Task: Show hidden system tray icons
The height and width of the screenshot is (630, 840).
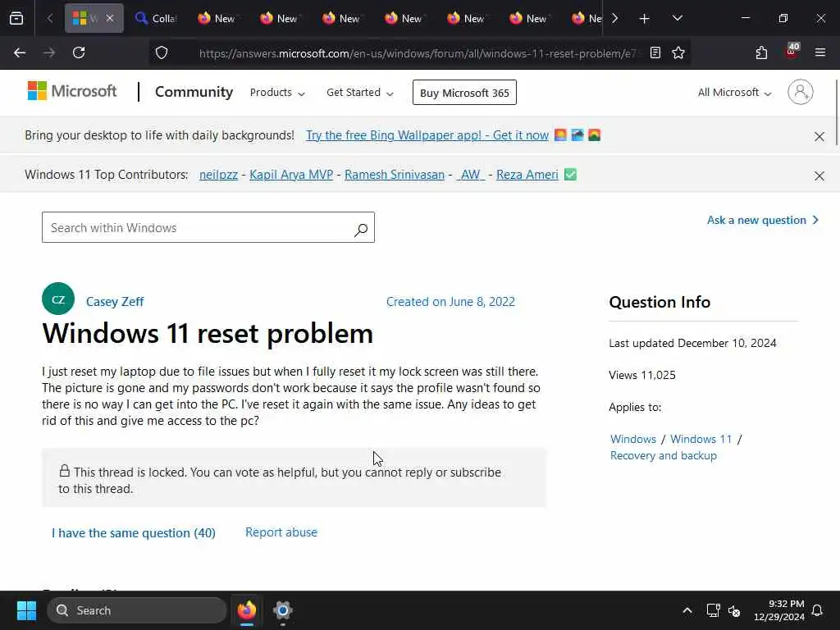Action: pos(687,610)
